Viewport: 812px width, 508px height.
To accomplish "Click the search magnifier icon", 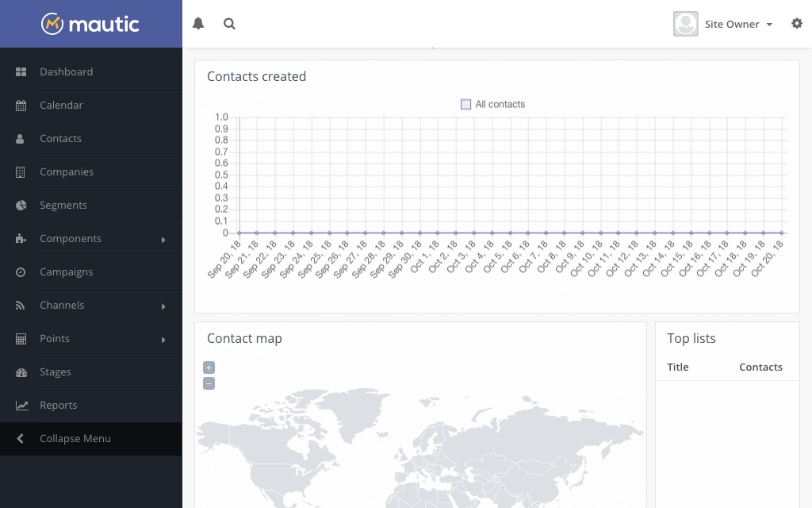I will (x=229, y=24).
